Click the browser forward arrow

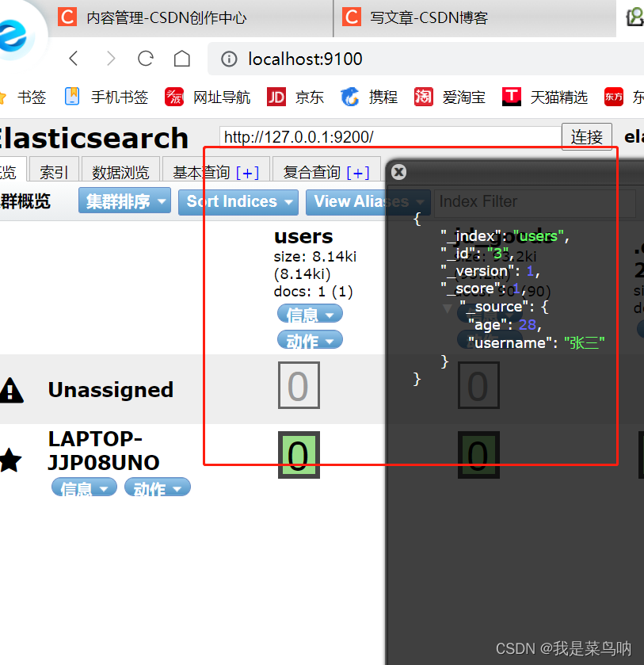[x=111, y=59]
